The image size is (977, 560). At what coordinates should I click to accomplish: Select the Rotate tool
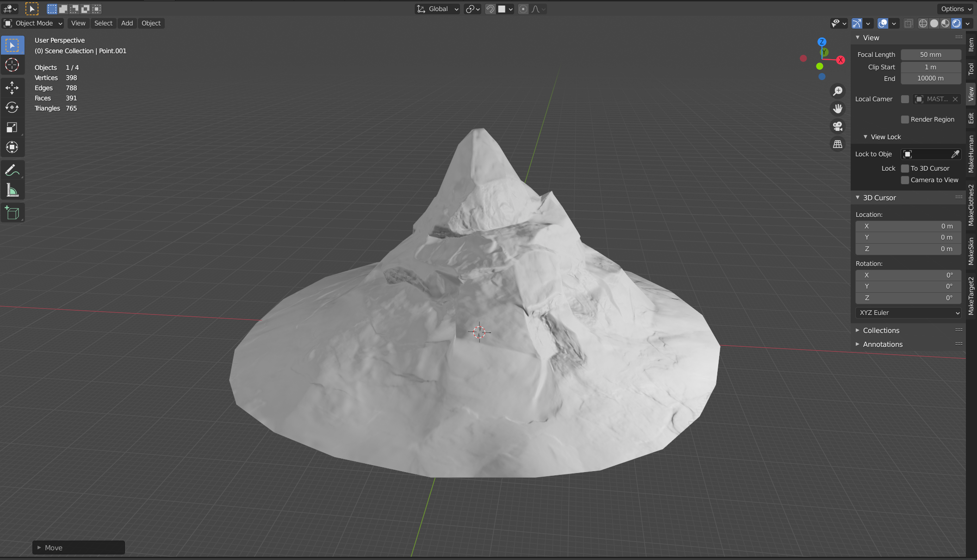[12, 108]
